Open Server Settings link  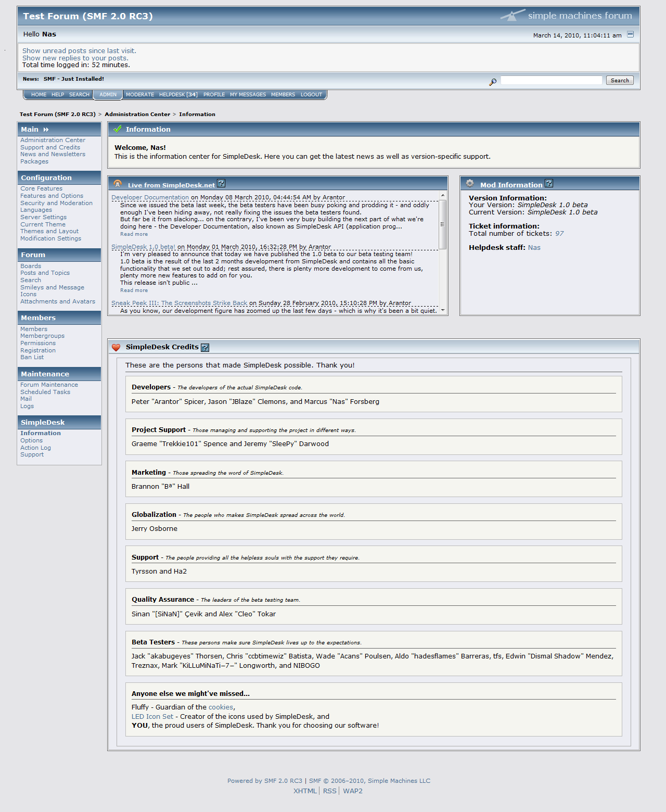tap(43, 217)
